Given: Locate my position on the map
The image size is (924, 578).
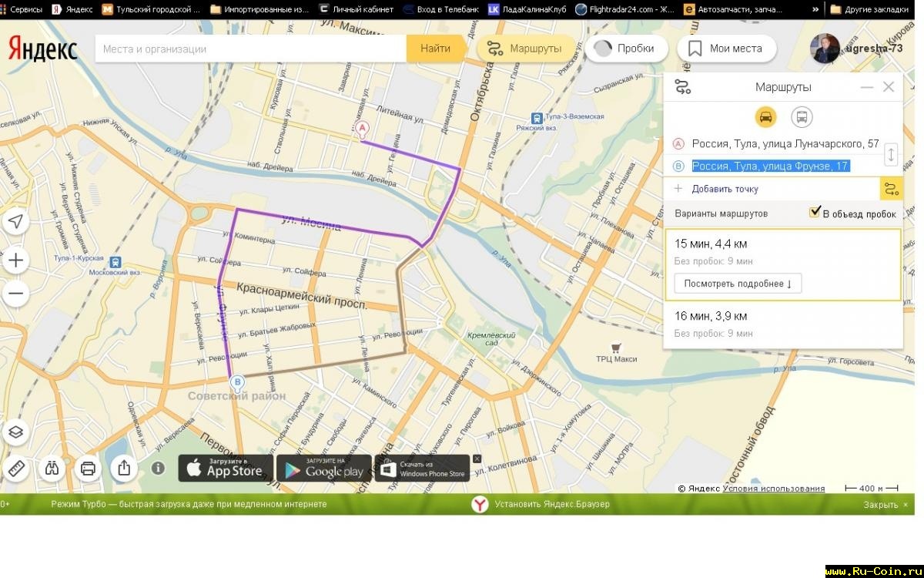Looking at the screenshot, I should tap(15, 222).
